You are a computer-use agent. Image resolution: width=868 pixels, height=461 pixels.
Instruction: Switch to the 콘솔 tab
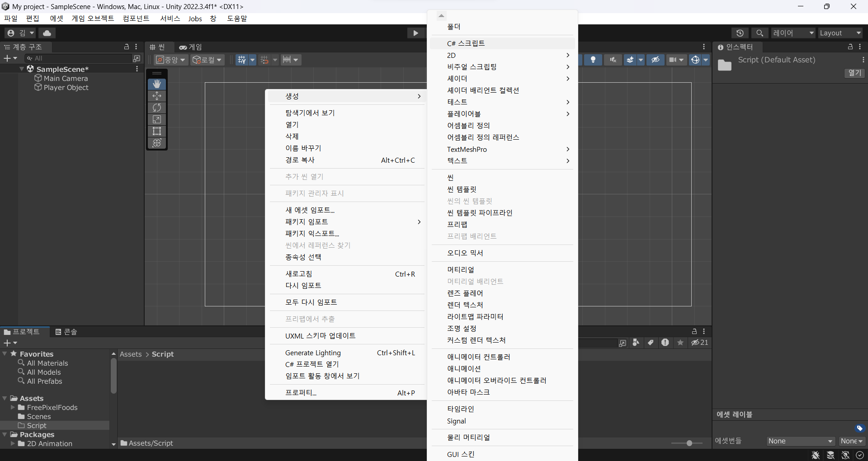(66, 332)
